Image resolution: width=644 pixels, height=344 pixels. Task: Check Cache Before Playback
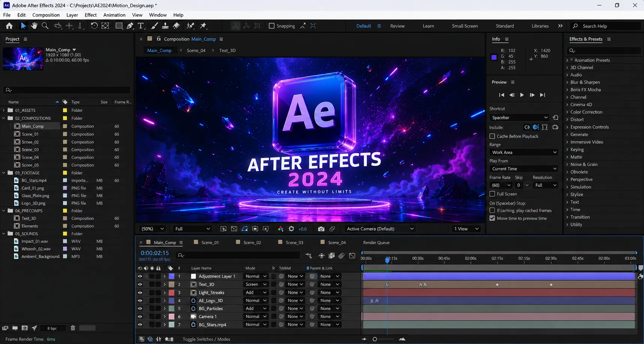(x=492, y=136)
